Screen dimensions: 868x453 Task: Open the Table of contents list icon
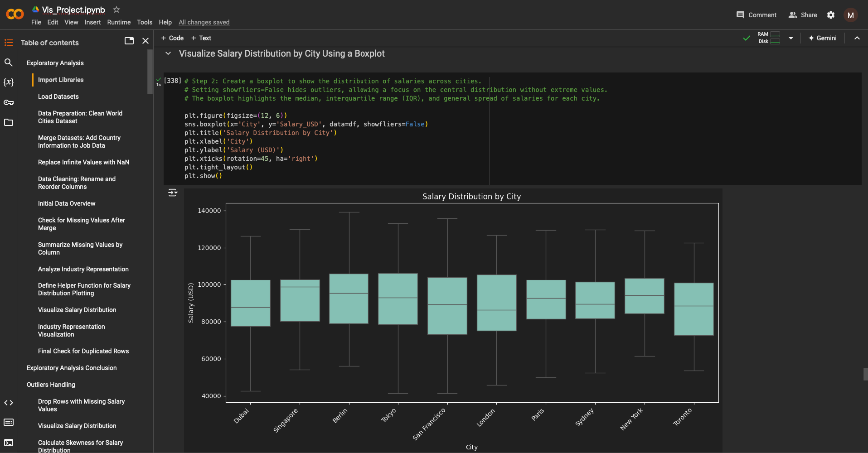click(9, 43)
